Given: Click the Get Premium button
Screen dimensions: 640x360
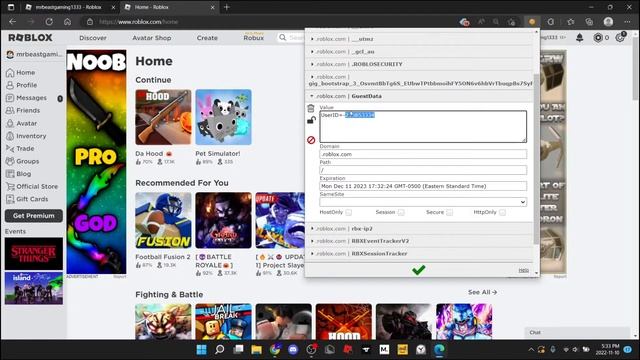Looking at the screenshot, I should [x=34, y=216].
